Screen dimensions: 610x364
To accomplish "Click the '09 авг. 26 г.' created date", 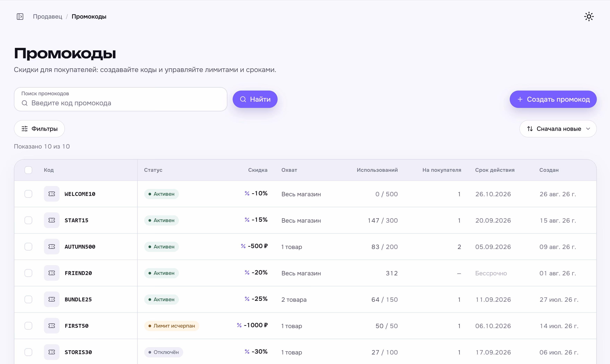I will tap(557, 247).
